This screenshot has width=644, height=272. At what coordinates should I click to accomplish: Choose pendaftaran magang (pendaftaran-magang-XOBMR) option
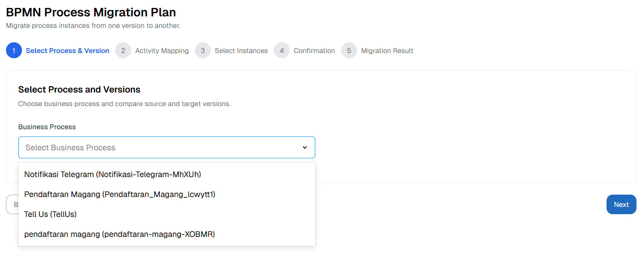pos(167,234)
